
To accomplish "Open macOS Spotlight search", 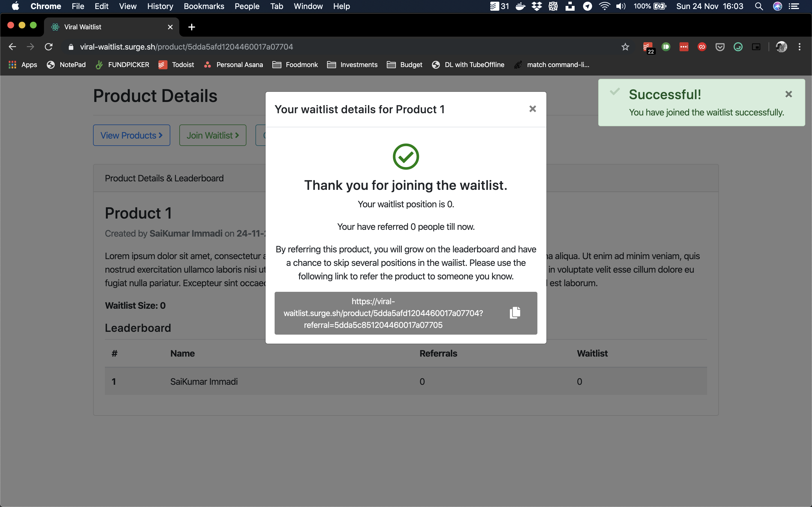I will [x=759, y=6].
